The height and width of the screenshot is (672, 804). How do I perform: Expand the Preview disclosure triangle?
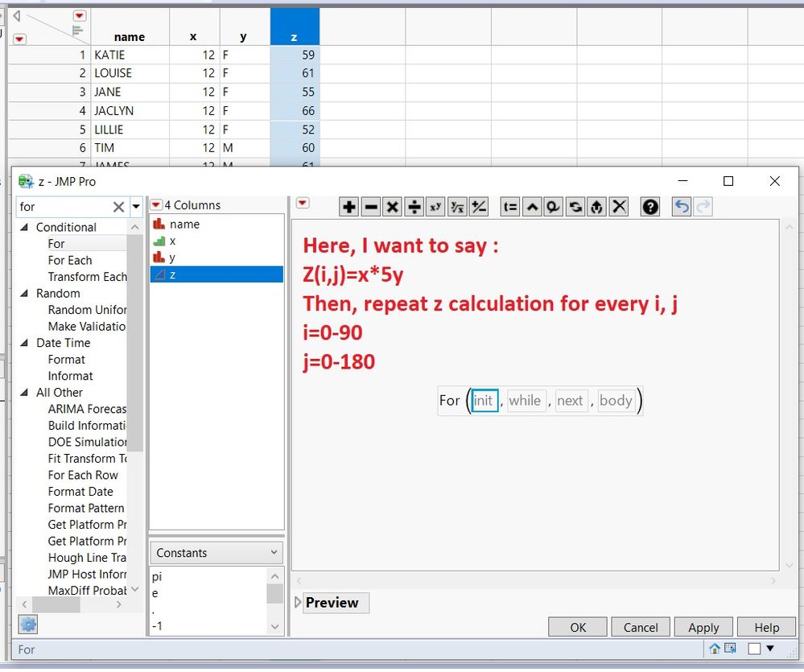tap(298, 602)
